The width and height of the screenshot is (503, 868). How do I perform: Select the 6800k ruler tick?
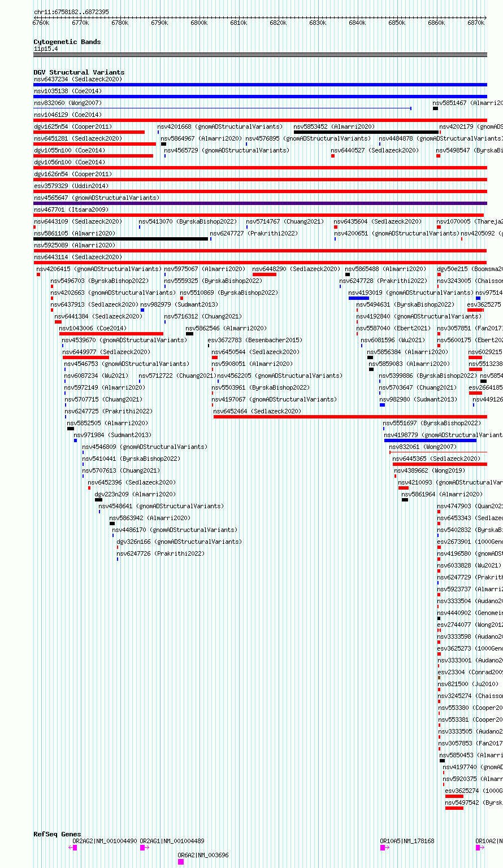pos(199,23)
